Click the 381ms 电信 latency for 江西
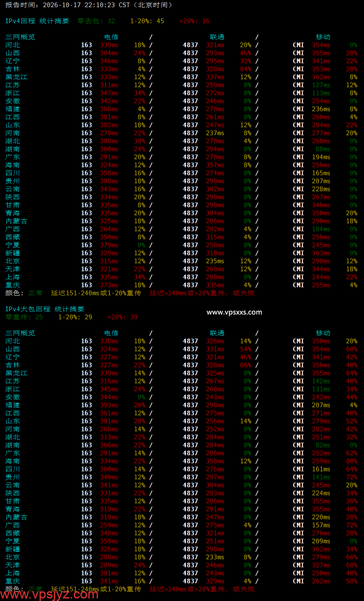Viewport: 364px width, 601px height. pos(109,117)
